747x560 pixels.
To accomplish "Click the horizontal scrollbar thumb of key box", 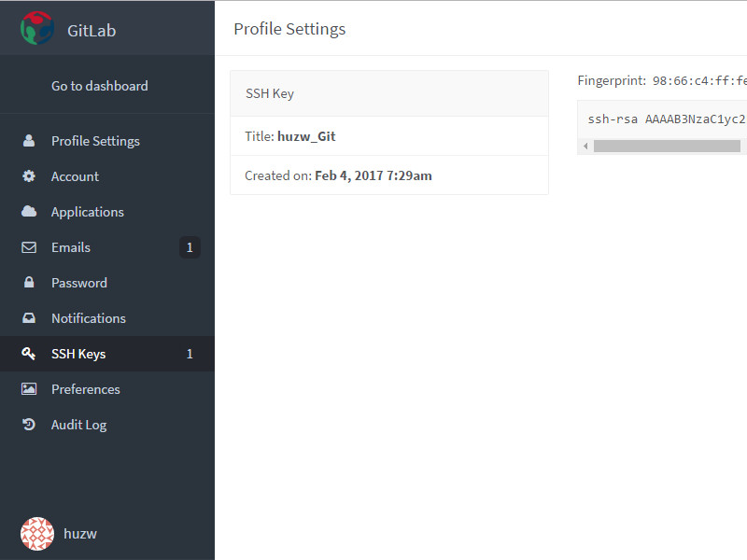I will coord(667,146).
